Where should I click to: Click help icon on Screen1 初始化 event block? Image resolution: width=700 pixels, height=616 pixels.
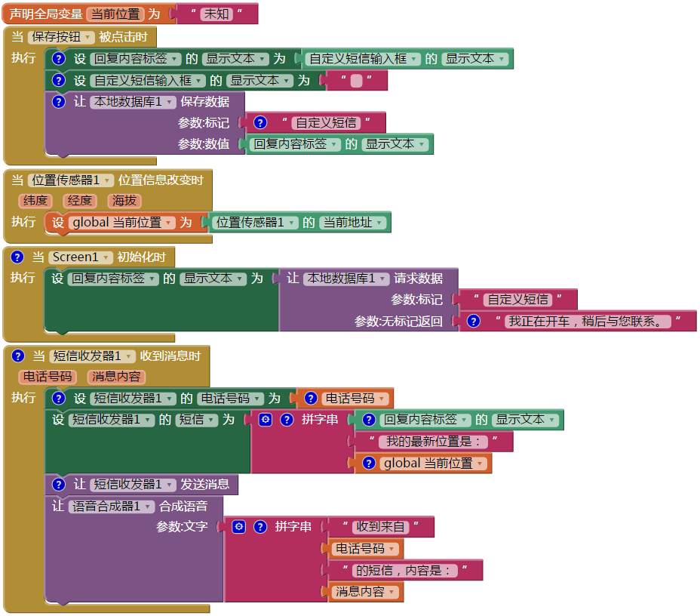(17, 257)
